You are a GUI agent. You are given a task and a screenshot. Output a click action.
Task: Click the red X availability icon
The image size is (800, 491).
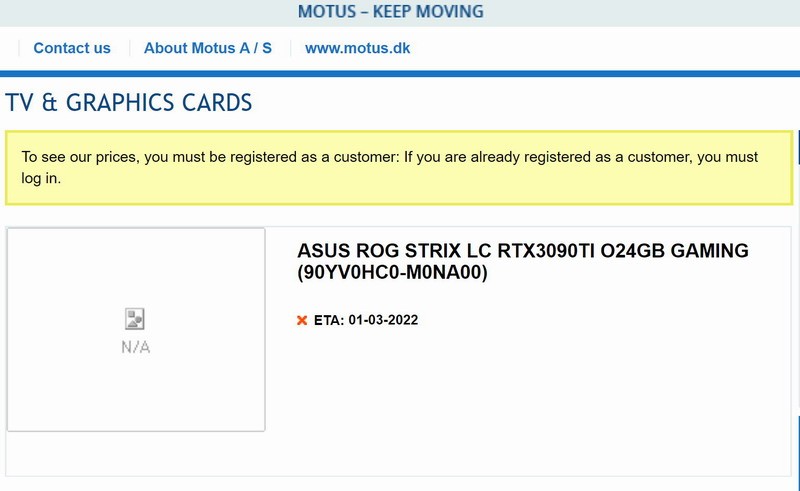pyautogui.click(x=302, y=320)
